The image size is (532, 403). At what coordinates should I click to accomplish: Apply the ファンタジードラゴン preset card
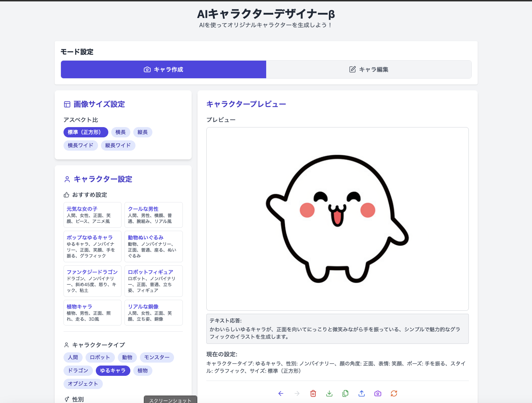(92, 281)
